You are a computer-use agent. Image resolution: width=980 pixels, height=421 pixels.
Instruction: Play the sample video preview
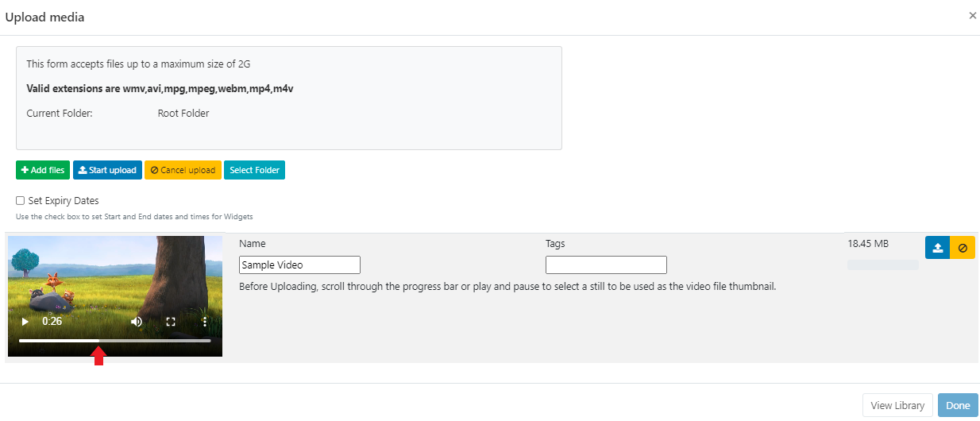[x=25, y=322]
